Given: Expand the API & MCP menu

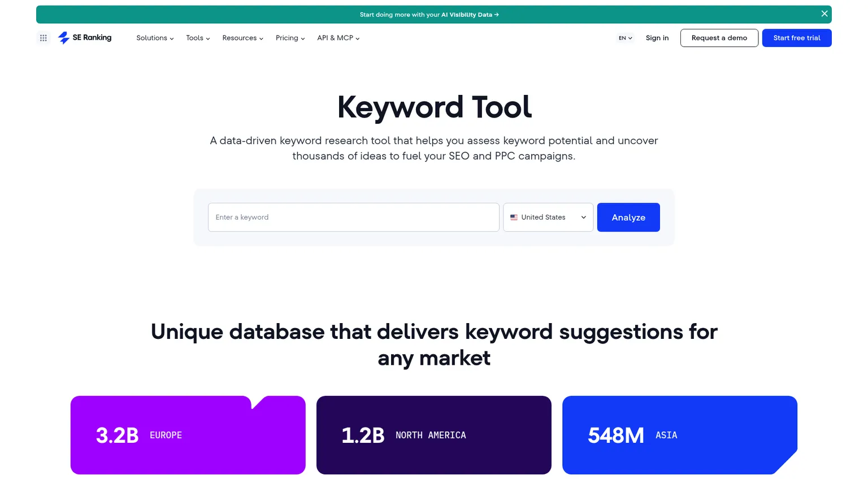Looking at the screenshot, I should [x=338, y=38].
